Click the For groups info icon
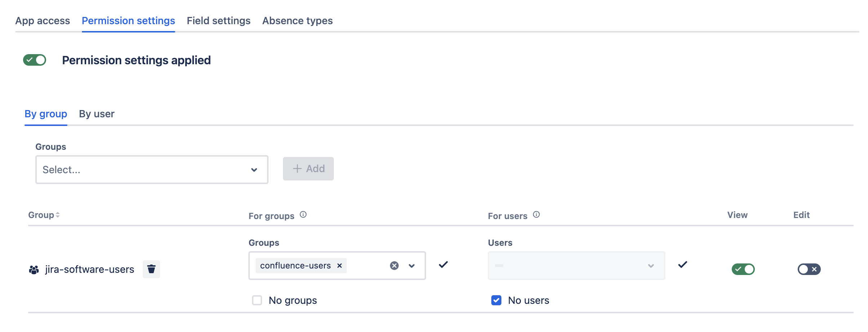 click(x=303, y=215)
